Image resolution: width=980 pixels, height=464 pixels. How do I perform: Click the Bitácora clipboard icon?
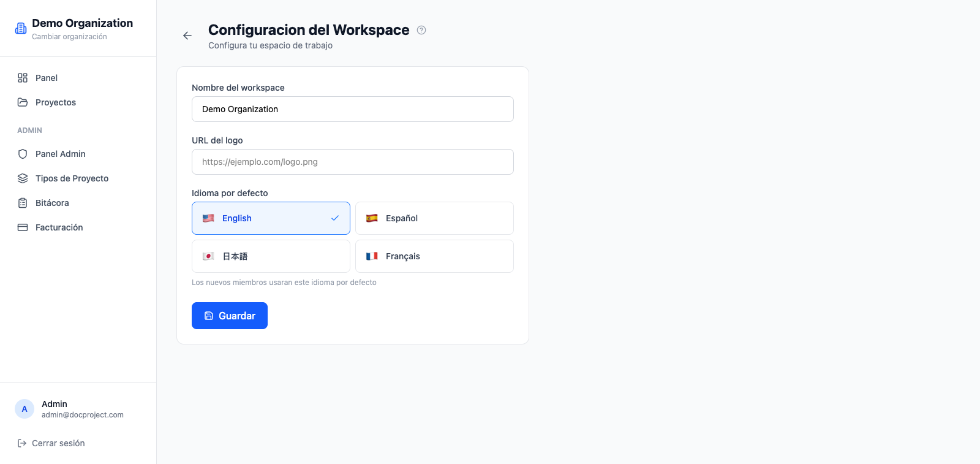coord(23,203)
